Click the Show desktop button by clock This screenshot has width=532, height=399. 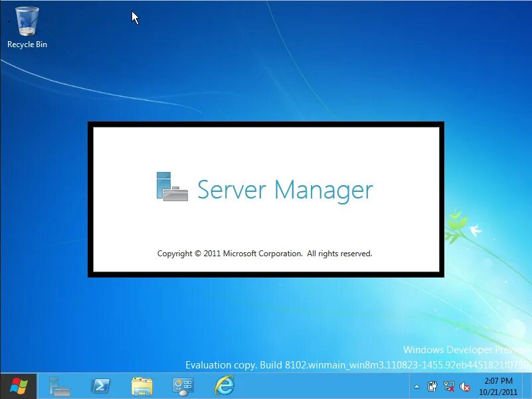tap(527, 386)
